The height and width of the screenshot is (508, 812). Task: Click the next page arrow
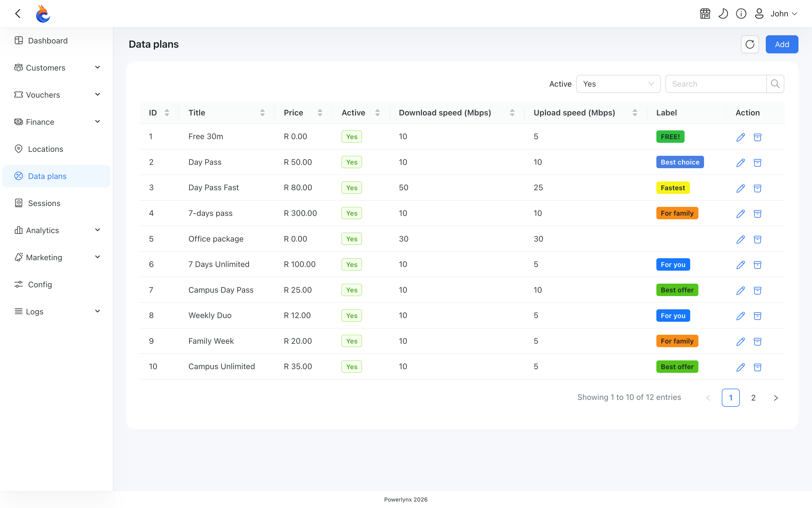(776, 398)
